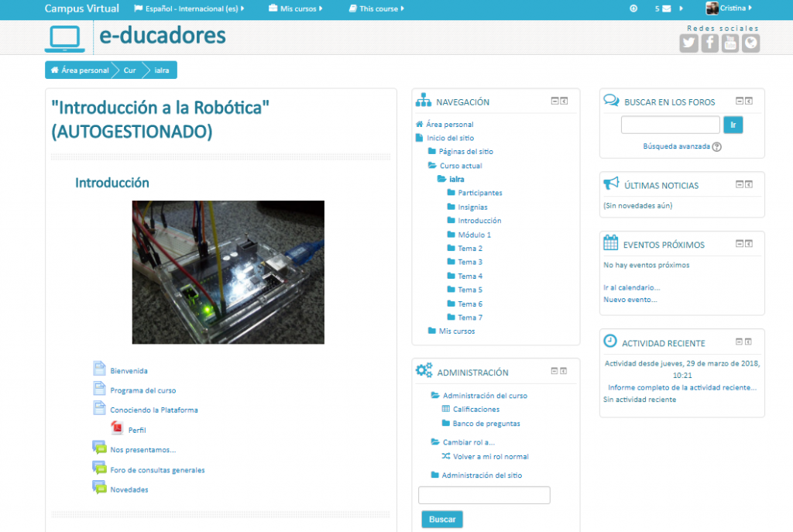Screen dimensions: 793x532
Task: Collapse the Actividad Reciente block
Action: point(740,342)
